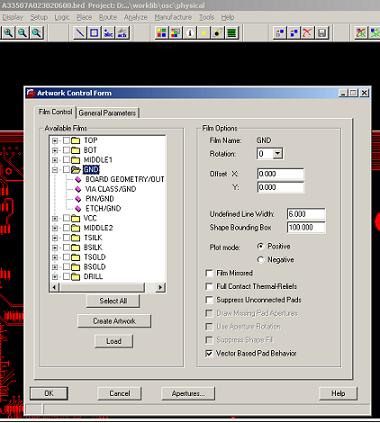Tick the TOP film checkbox
Image resolution: width=380 pixels, height=423 pixels.
tap(66, 140)
